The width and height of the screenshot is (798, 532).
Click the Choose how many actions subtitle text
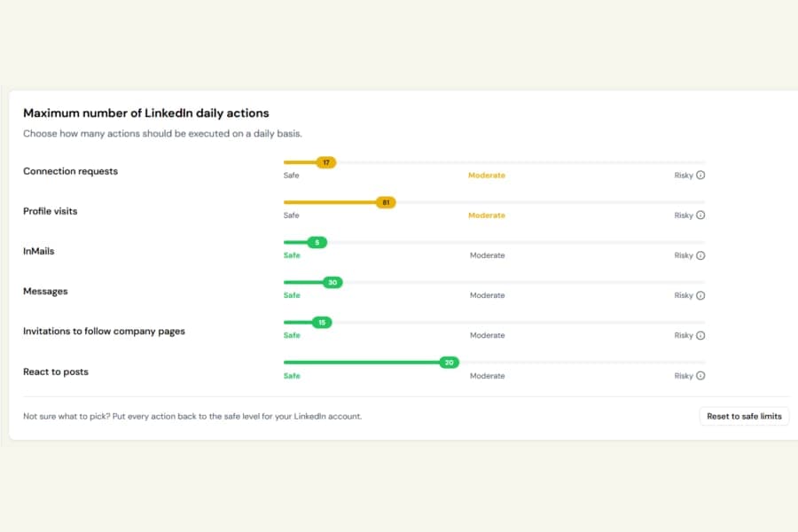point(162,133)
